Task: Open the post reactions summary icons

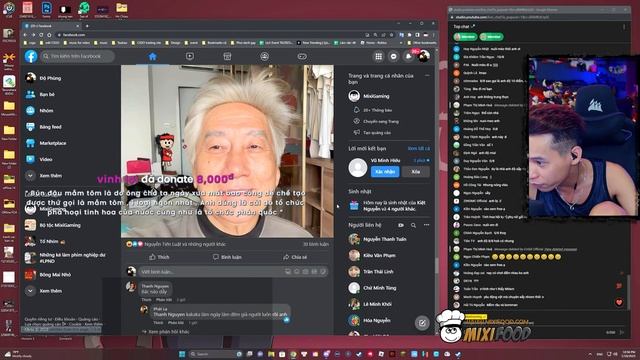Action: (134, 244)
